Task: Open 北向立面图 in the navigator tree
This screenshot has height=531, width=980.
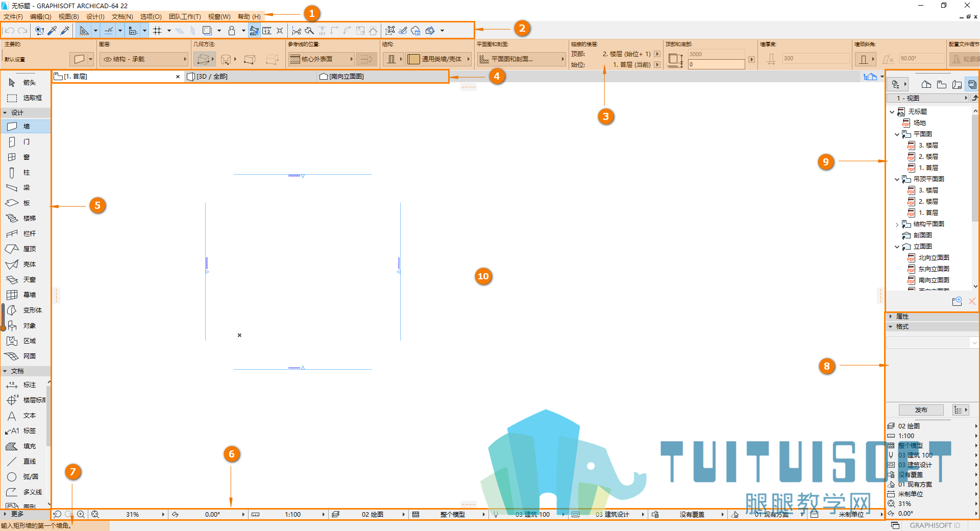Action: (934, 258)
